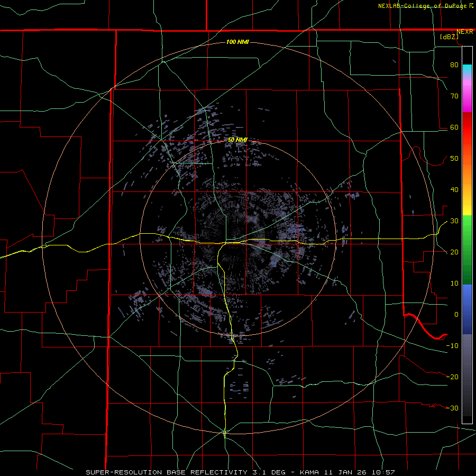Viewport: 476px width, 476px height.
Task: Click the 30 value on the dBZ scale
Action: 454,221
